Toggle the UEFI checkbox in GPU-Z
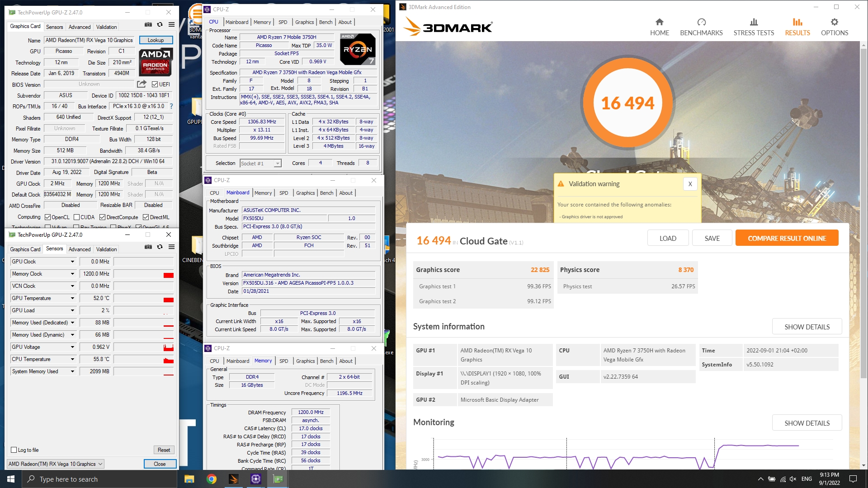The height and width of the screenshot is (488, 868). pyautogui.click(x=155, y=84)
